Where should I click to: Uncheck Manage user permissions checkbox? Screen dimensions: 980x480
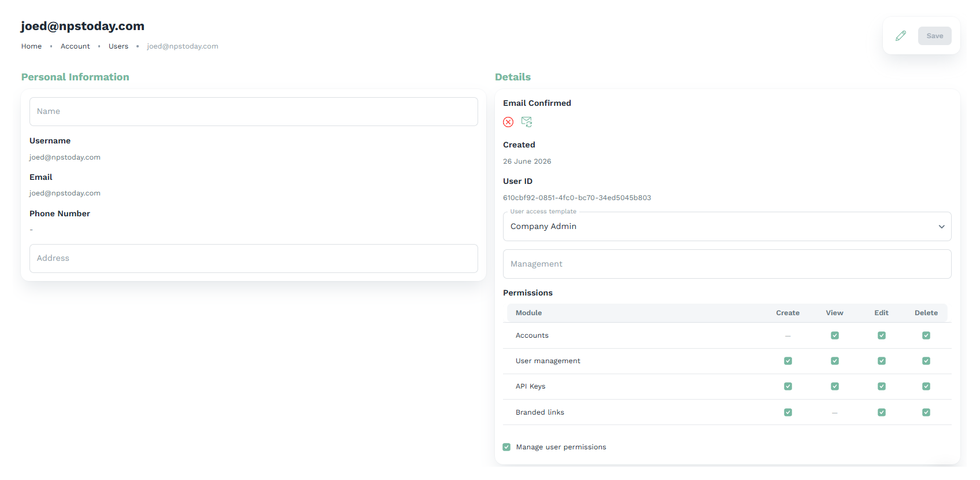pyautogui.click(x=506, y=447)
